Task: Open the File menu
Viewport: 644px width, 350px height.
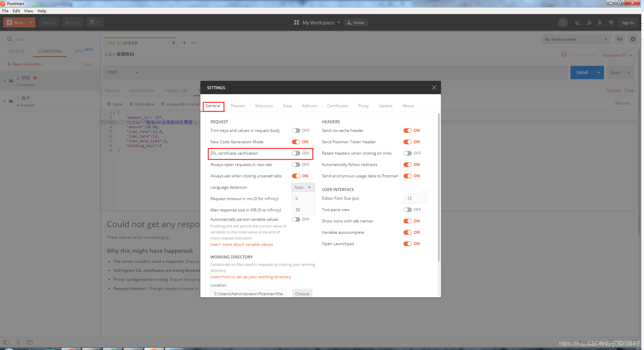Action: 5,11
